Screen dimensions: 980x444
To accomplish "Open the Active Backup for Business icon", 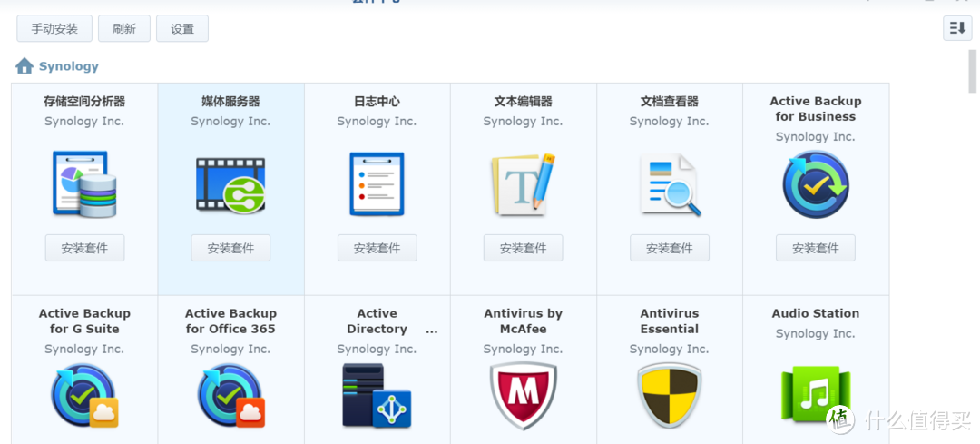I will click(x=816, y=184).
